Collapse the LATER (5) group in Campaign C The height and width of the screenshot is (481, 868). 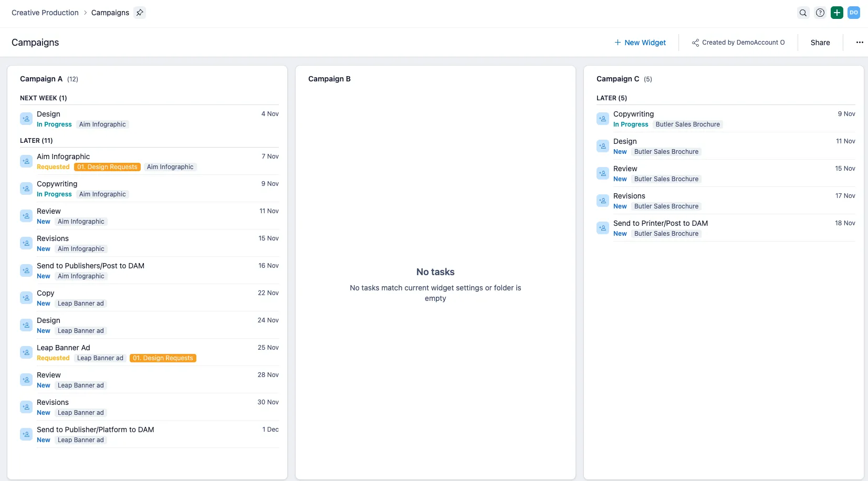point(612,98)
